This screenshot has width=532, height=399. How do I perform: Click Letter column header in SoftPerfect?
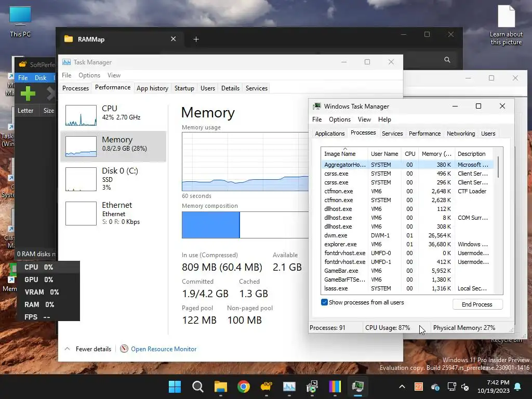(x=25, y=111)
